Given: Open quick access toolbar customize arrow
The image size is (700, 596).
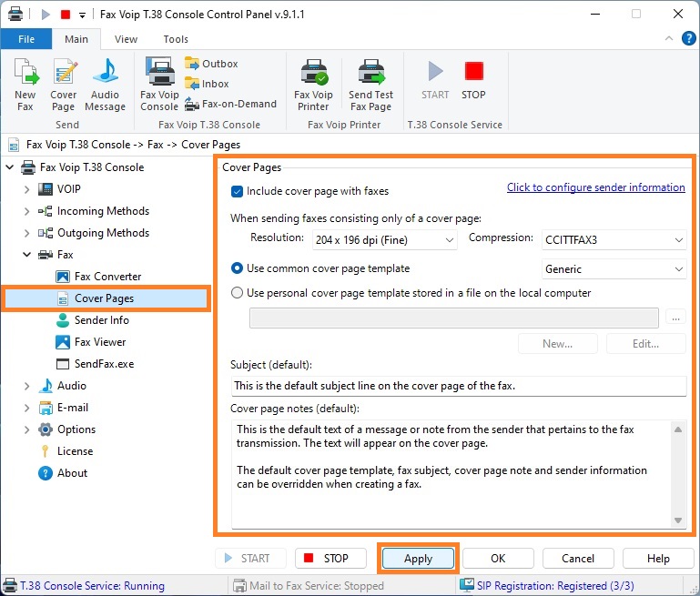Looking at the screenshot, I should click(x=82, y=15).
